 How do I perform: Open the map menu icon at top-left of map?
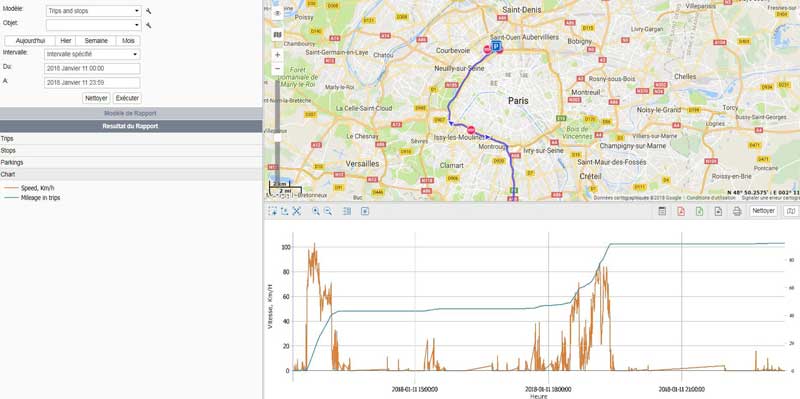(278, 13)
